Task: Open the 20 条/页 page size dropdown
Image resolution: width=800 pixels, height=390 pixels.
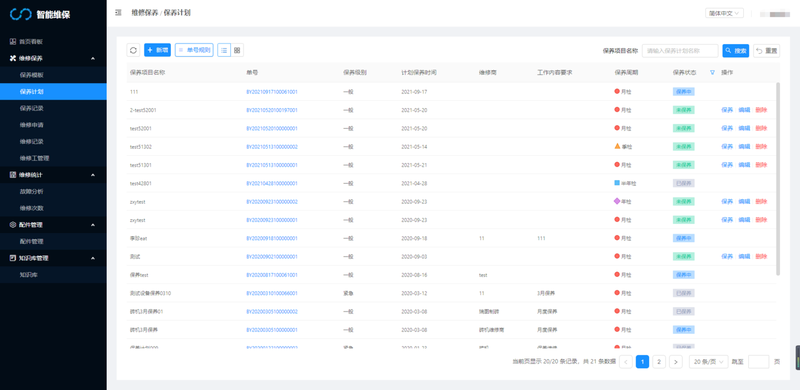Action: (709, 362)
